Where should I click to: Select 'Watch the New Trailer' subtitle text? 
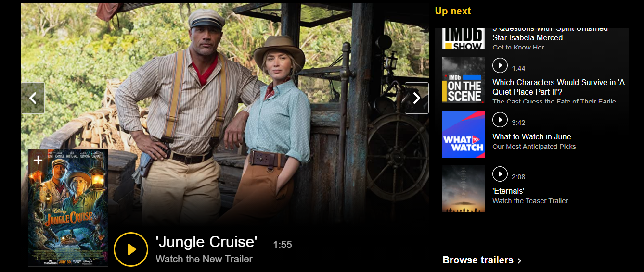pos(204,259)
